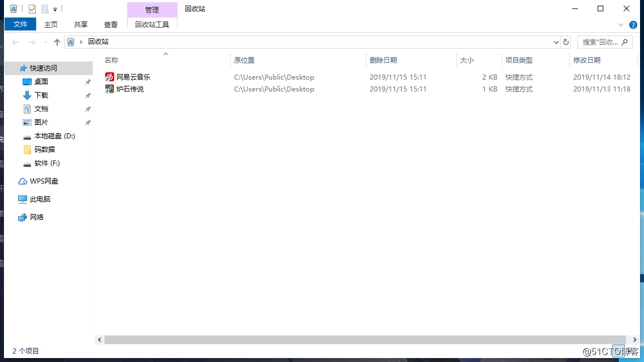
Task: Click the WPS网盘 cloud icon
Action: point(23,181)
